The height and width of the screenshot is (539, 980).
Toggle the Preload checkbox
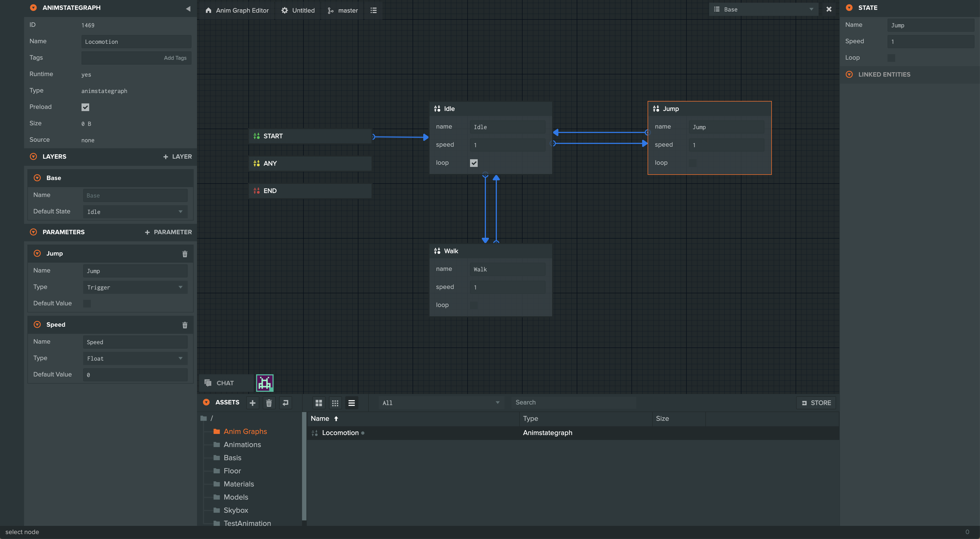(x=85, y=107)
